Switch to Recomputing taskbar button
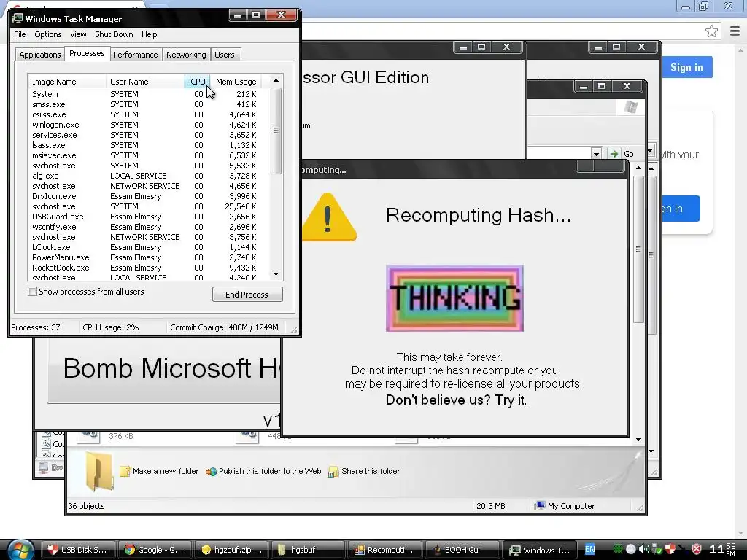747x560 pixels. pos(385,550)
